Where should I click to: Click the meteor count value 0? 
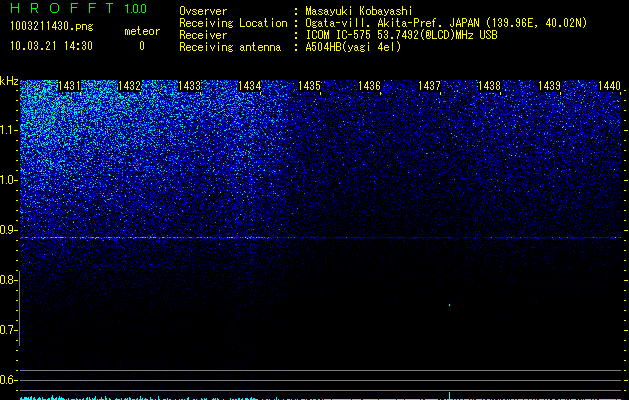[142, 46]
